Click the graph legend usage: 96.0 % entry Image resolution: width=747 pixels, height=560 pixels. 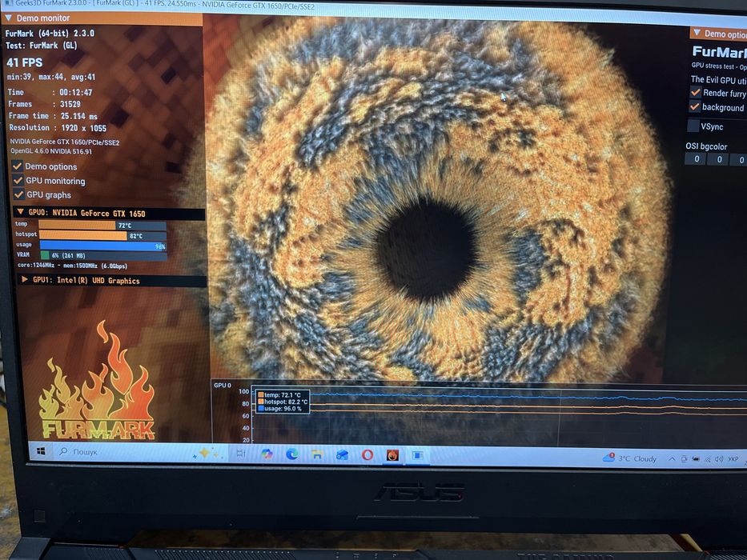[279, 409]
